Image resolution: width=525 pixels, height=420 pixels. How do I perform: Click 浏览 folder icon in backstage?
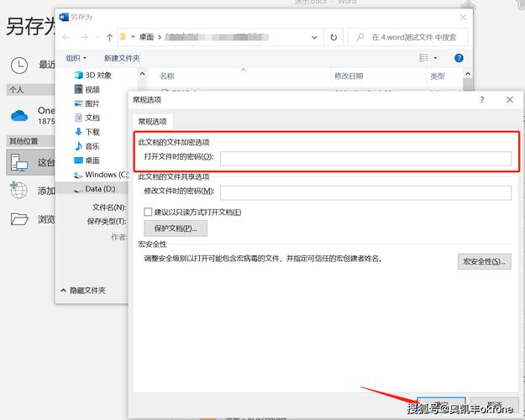pyautogui.click(x=19, y=219)
